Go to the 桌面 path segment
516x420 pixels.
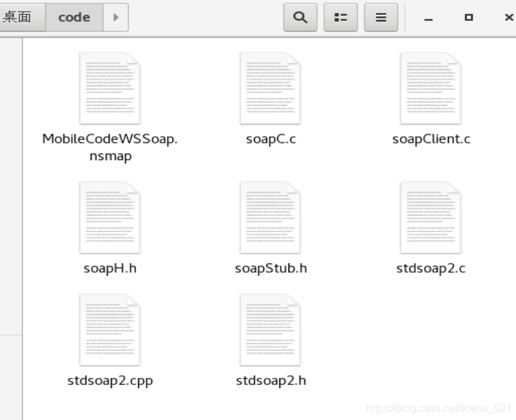pos(22,17)
